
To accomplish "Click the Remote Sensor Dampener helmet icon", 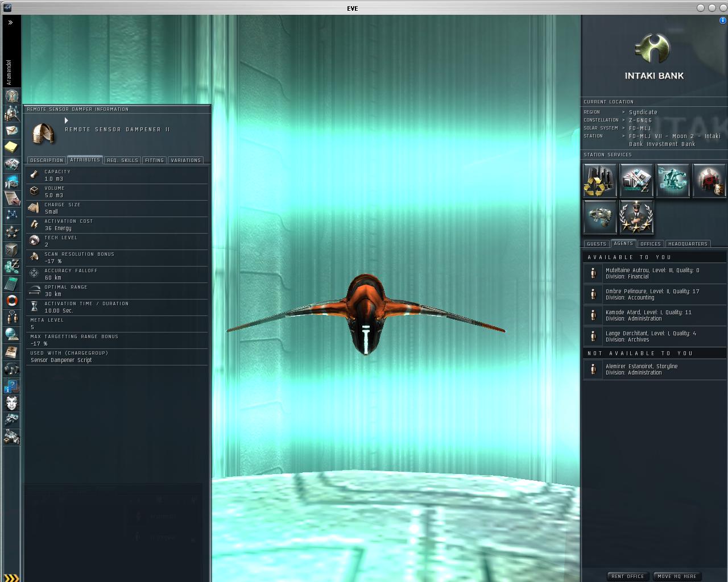I will tap(43, 133).
